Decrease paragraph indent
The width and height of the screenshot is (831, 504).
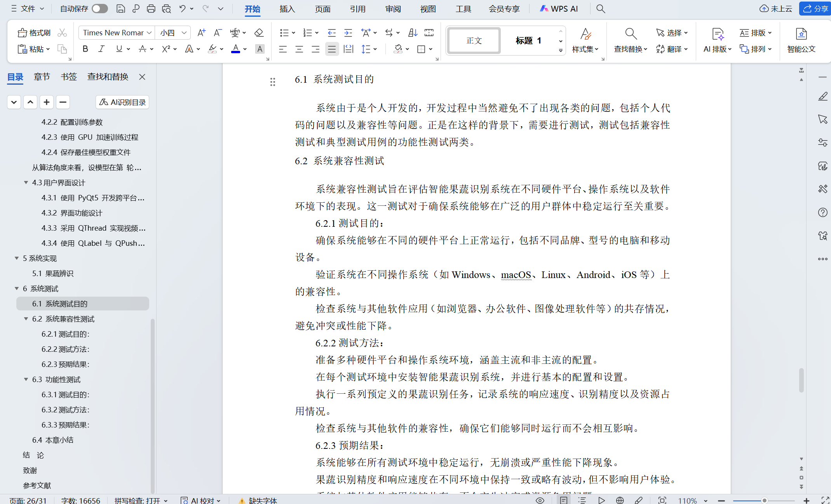point(332,33)
